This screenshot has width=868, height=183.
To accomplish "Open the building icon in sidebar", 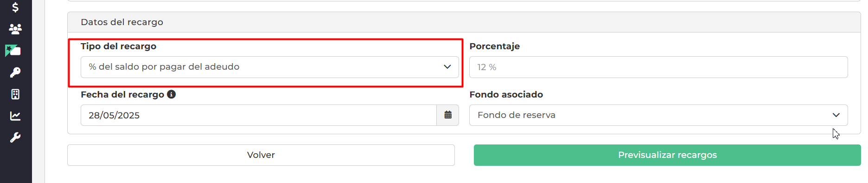I will [15, 94].
